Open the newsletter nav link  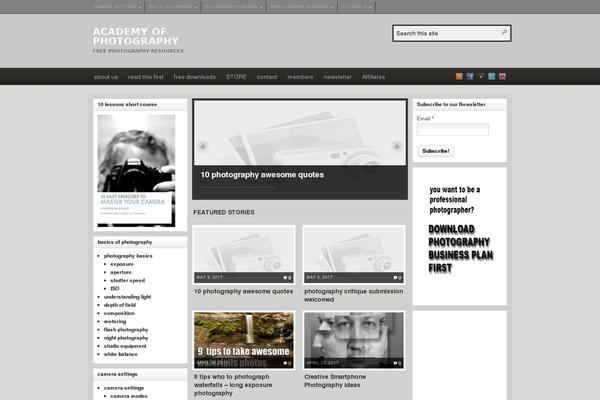[x=338, y=77]
